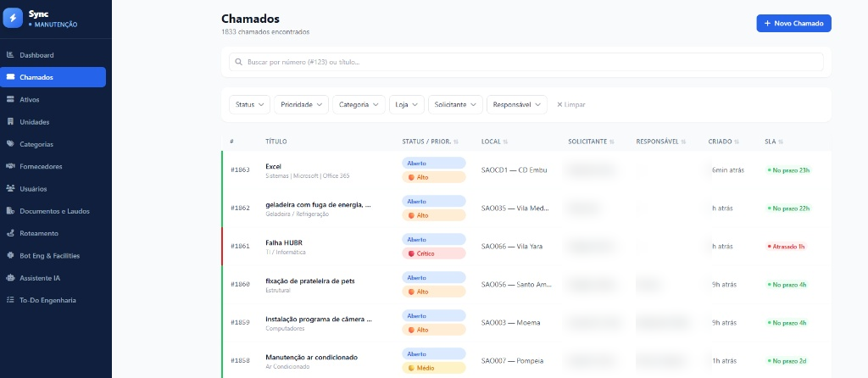Click ticket number #1862

point(240,208)
